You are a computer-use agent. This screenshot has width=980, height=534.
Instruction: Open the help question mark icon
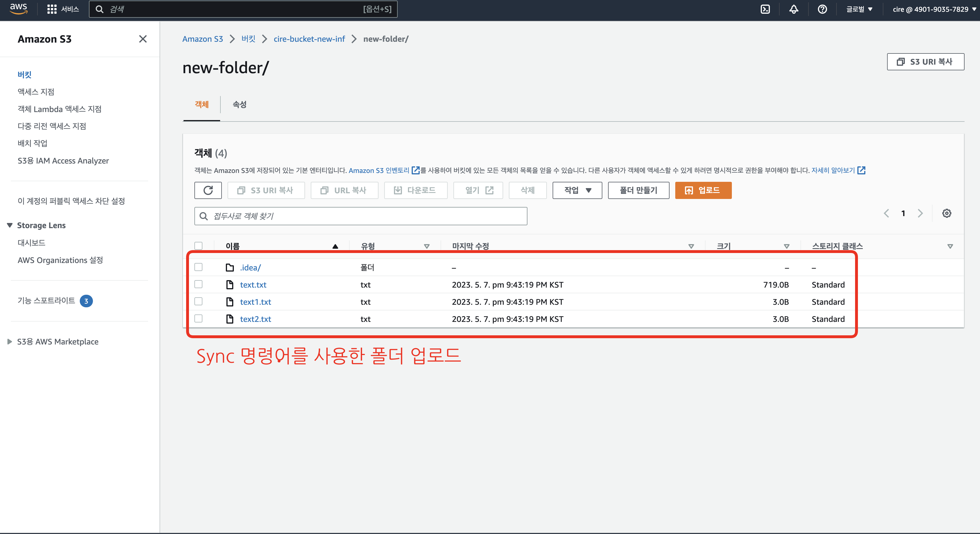pyautogui.click(x=822, y=9)
